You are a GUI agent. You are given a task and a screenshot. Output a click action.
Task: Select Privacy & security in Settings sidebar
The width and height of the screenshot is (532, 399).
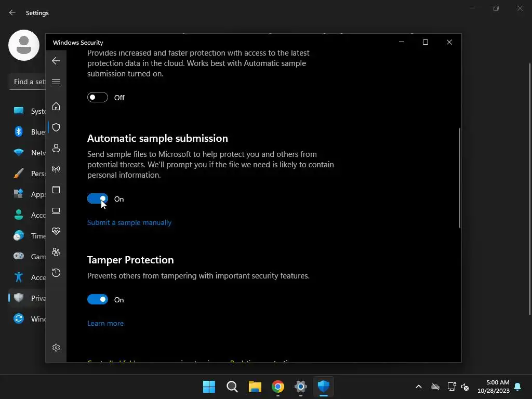pos(27,298)
